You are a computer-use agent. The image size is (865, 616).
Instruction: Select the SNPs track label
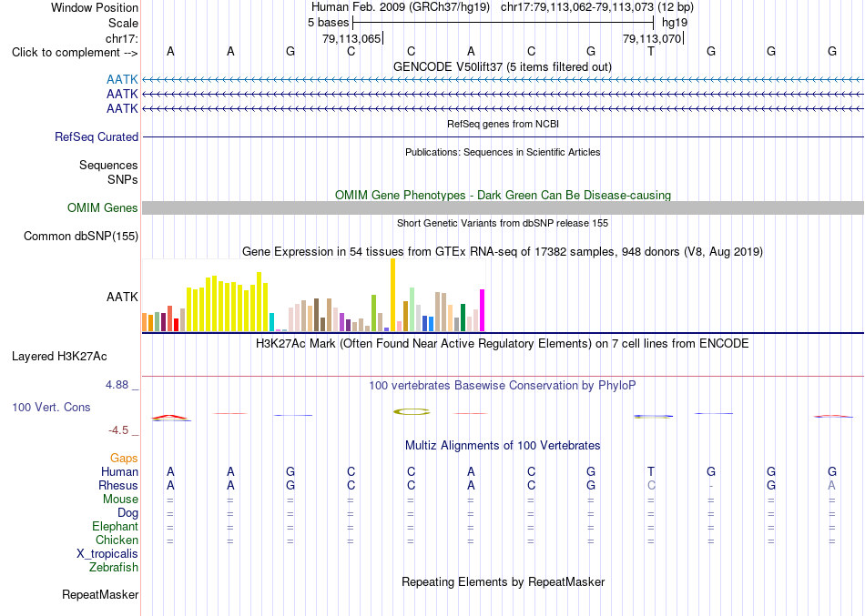click(123, 179)
